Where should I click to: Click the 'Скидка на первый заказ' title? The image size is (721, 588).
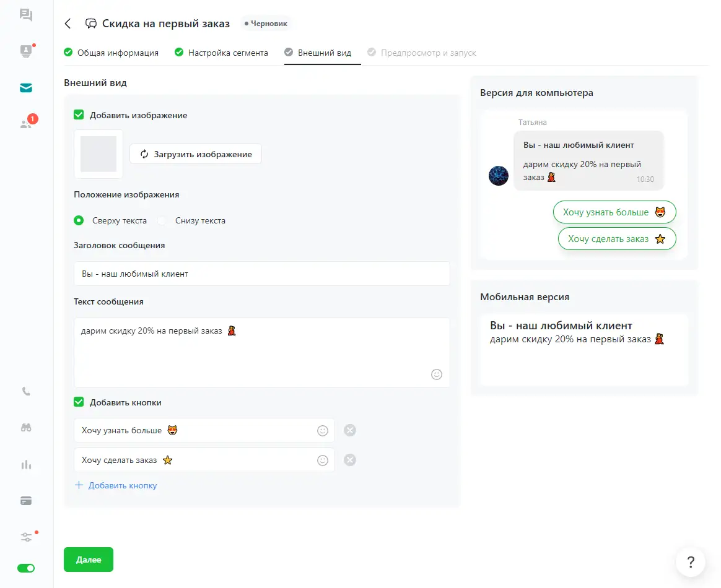[165, 24]
